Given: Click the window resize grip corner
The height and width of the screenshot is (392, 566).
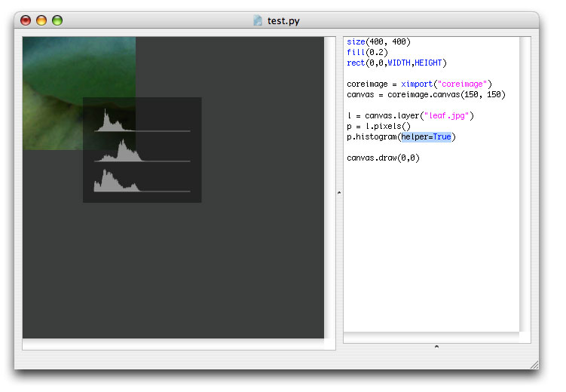Looking at the screenshot, I should point(534,365).
